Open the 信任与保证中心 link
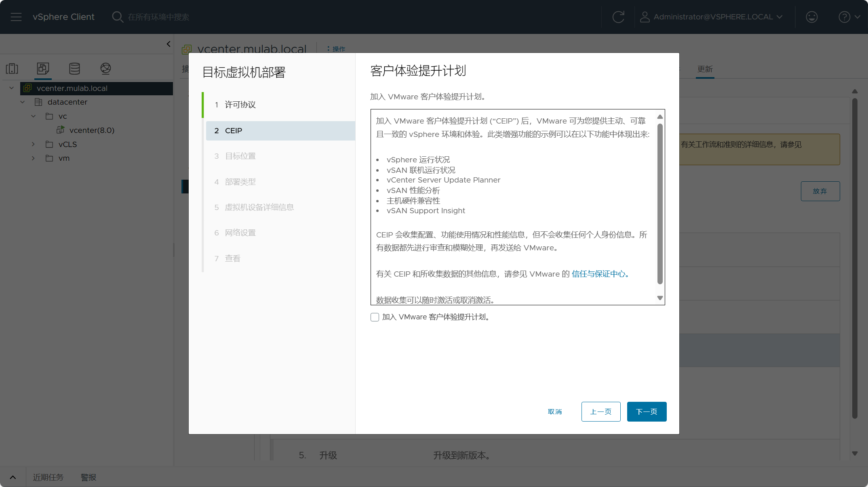Image resolution: width=868 pixels, height=487 pixels. pyautogui.click(x=600, y=274)
